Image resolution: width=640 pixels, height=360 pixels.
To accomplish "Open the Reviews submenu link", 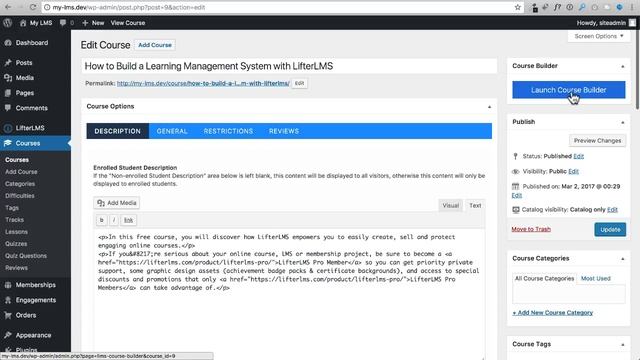I will (16, 268).
